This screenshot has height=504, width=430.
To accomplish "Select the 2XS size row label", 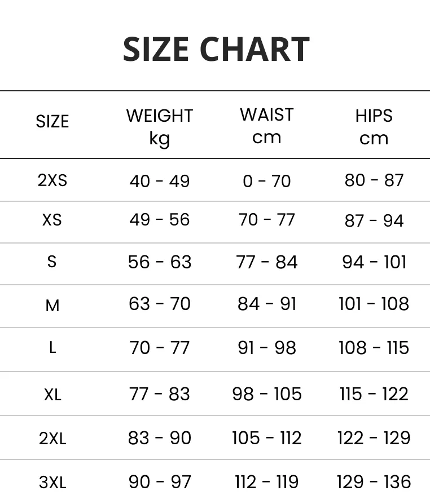I will 52,180.
